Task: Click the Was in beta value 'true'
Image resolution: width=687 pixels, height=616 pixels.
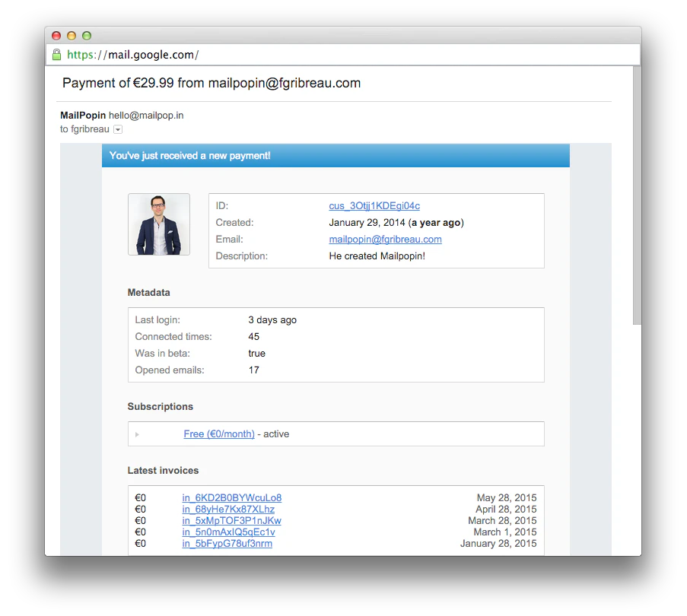Action: [x=256, y=354]
